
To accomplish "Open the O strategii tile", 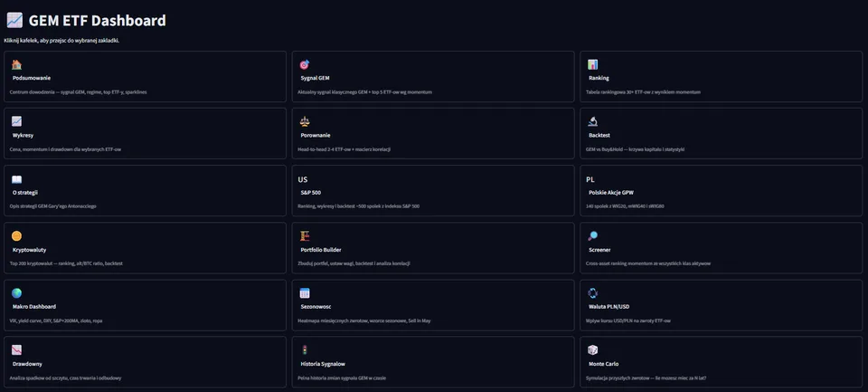I will coord(145,191).
